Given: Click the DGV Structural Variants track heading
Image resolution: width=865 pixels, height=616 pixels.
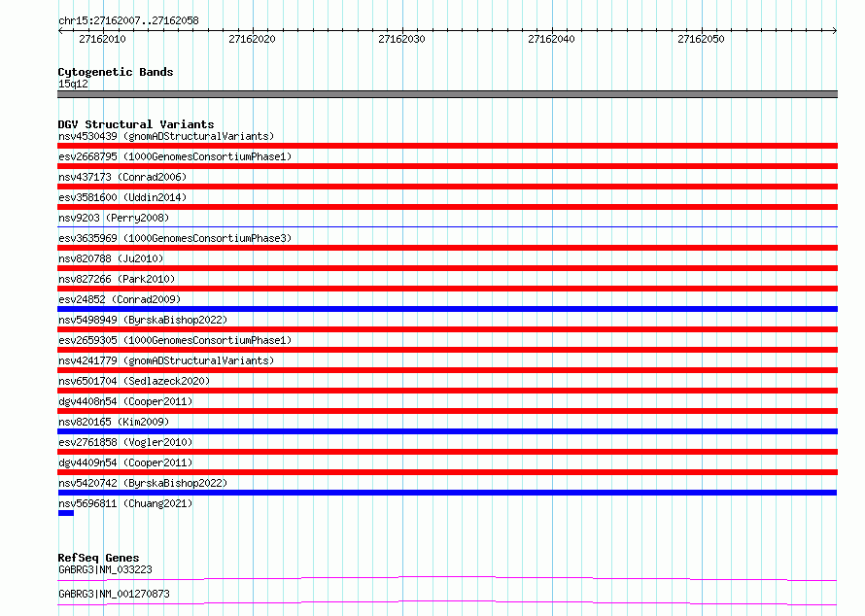Looking at the screenshot, I should 136,124.
